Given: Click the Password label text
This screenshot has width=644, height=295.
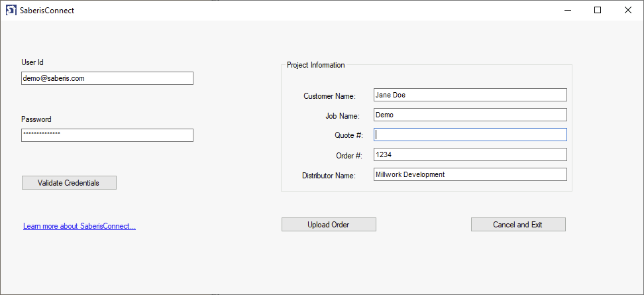Looking at the screenshot, I should (36, 119).
